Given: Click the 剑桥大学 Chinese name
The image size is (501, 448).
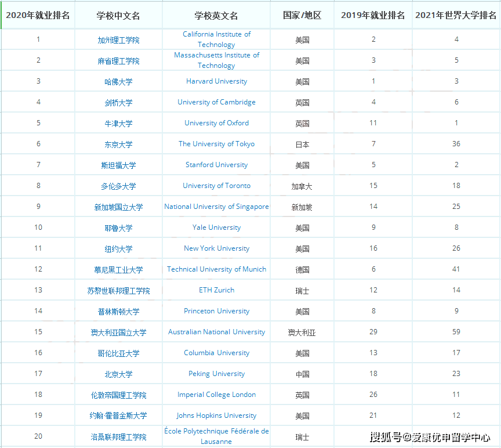Looking at the screenshot, I should [118, 102].
